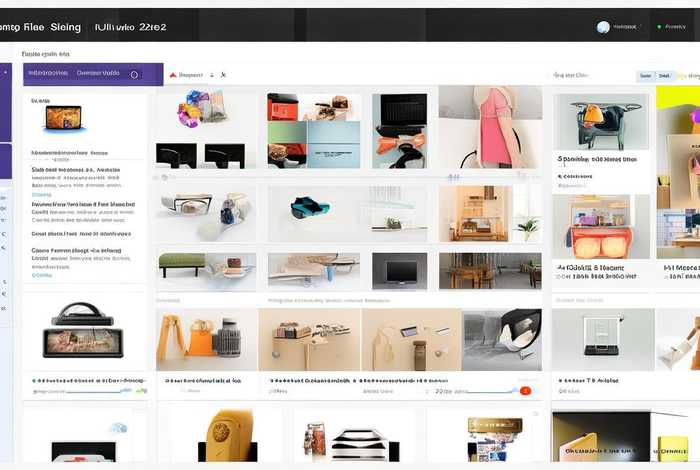Click the green status dot in the header
700x470 pixels.
pos(659,27)
